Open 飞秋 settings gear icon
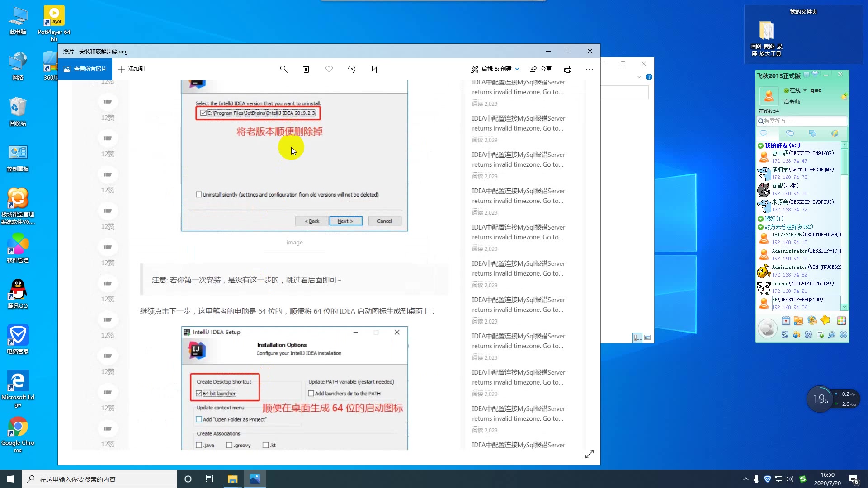 tap(808, 335)
